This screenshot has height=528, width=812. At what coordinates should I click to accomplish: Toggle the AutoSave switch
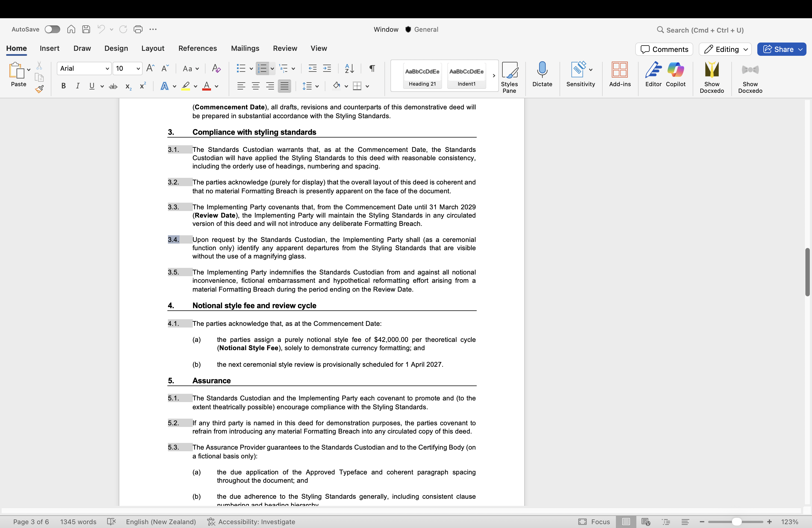pyautogui.click(x=52, y=29)
